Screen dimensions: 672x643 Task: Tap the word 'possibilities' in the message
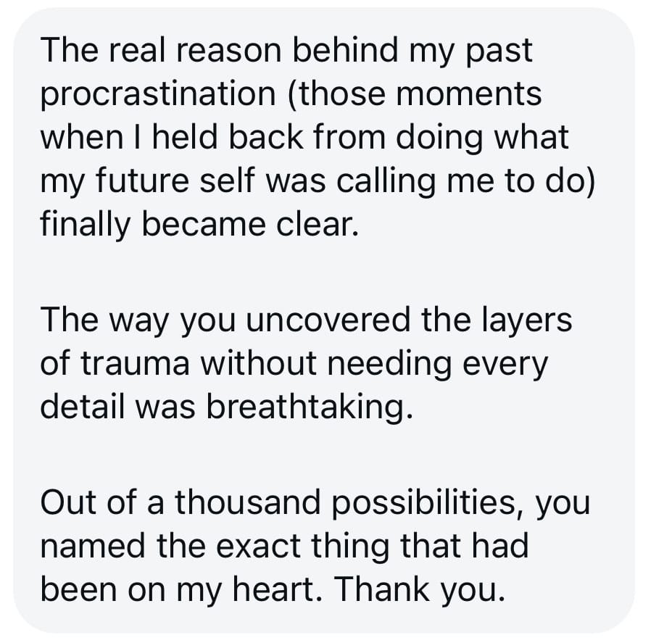419,502
